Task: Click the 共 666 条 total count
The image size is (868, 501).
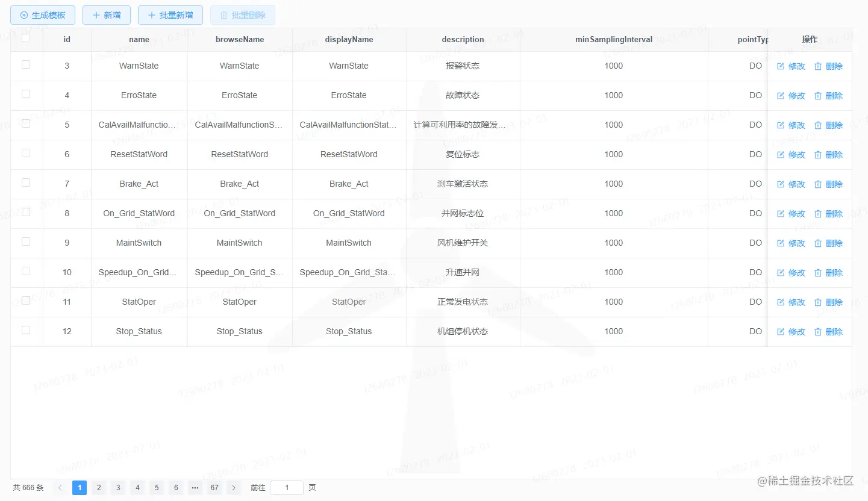Action: pyautogui.click(x=28, y=488)
